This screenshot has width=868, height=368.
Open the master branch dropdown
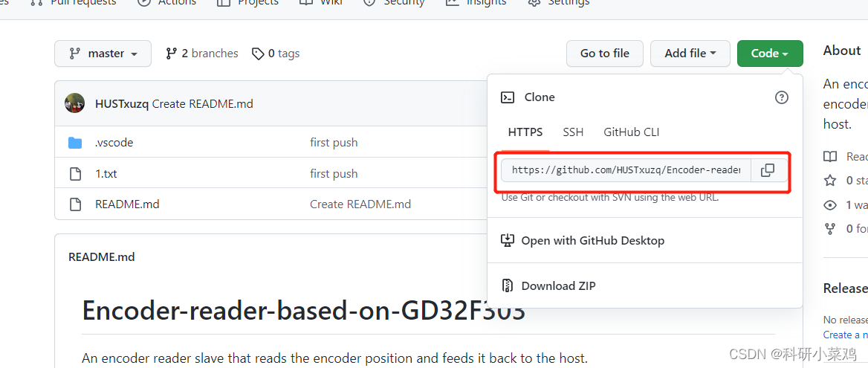103,54
